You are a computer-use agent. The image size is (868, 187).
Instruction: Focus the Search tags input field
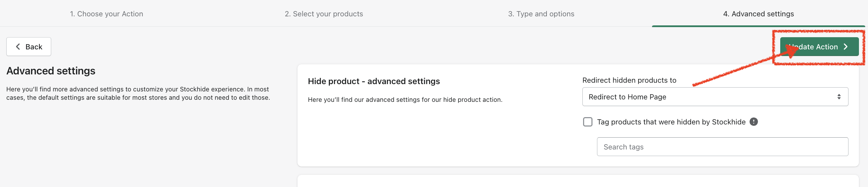coord(722,147)
